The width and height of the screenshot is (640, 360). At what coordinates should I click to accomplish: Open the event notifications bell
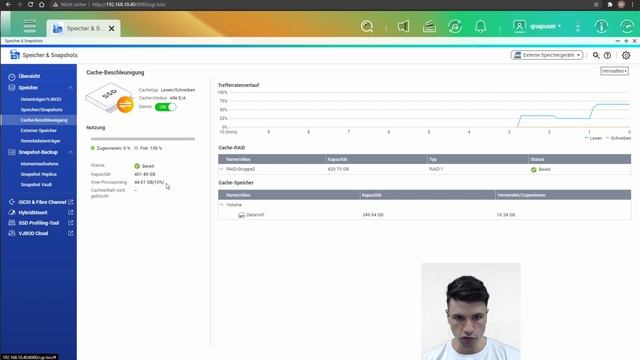[x=480, y=27]
